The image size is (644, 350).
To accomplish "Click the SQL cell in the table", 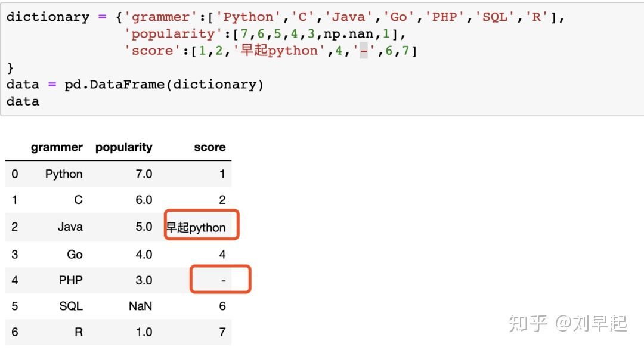I will [71, 306].
